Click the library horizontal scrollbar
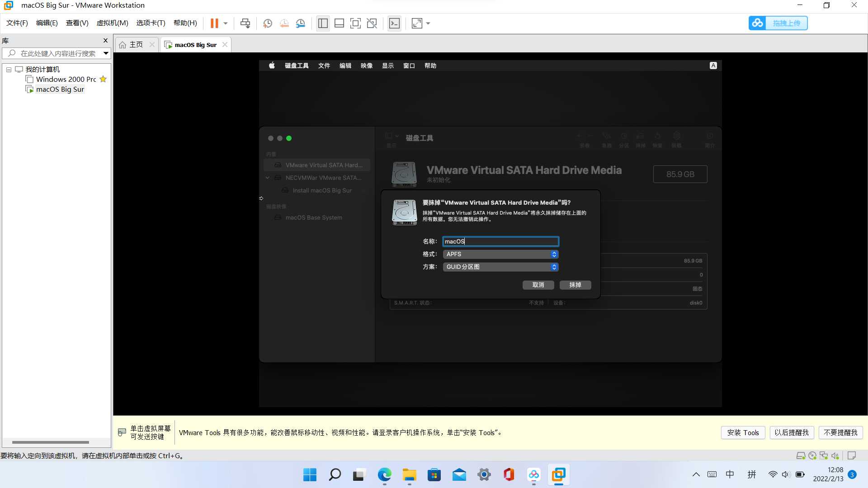Screen dimensions: 868x488 coord(51,442)
